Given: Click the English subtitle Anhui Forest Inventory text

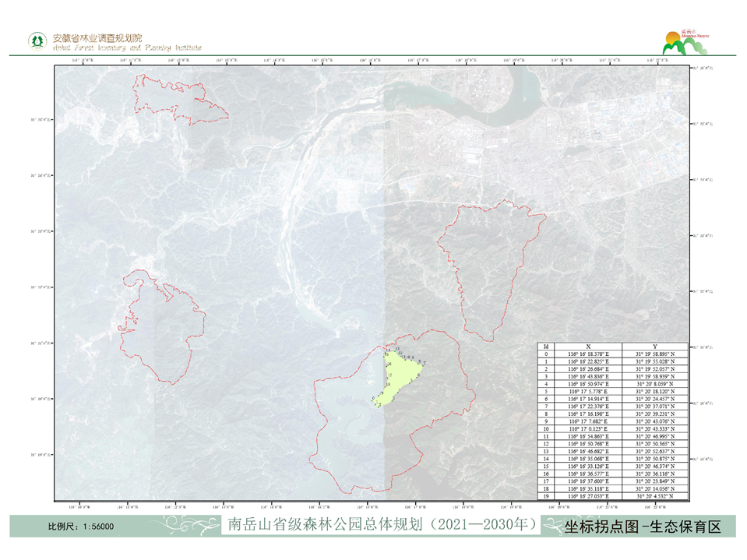Looking at the screenshot, I should [x=126, y=48].
